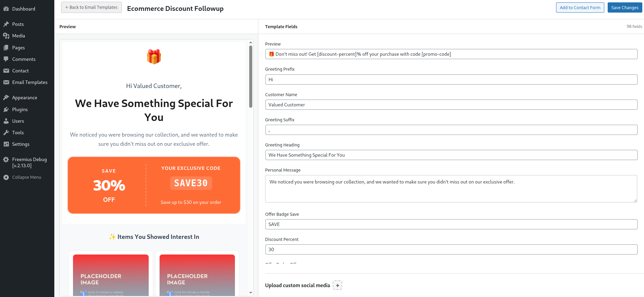The height and width of the screenshot is (297, 644).
Task: Open the Settings menu item
Action: (x=21, y=144)
